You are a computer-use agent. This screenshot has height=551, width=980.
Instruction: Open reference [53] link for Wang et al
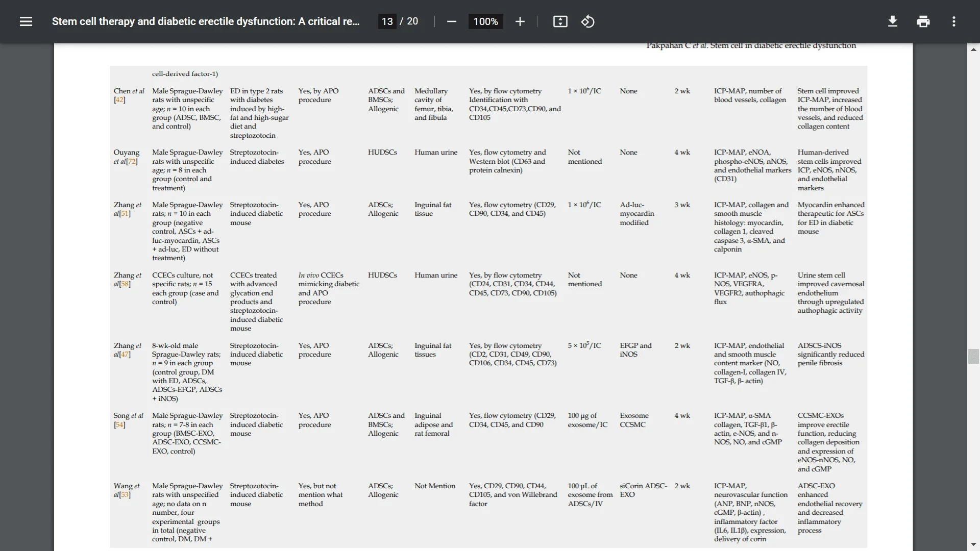coord(125,495)
